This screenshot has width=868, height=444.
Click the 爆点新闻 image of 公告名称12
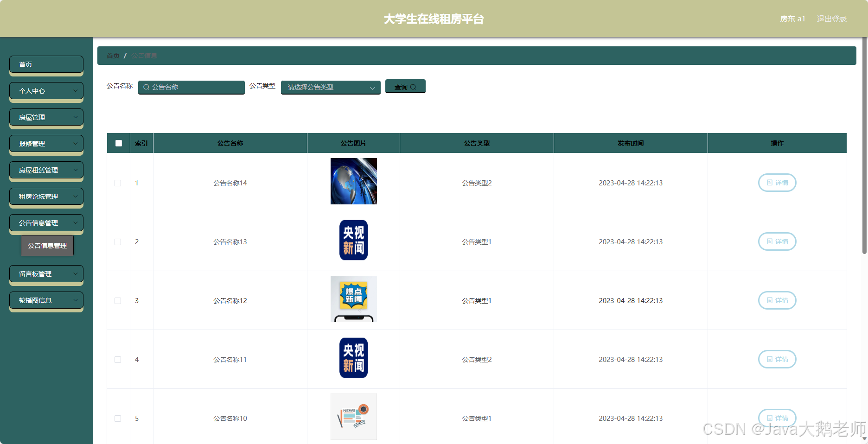pyautogui.click(x=354, y=299)
